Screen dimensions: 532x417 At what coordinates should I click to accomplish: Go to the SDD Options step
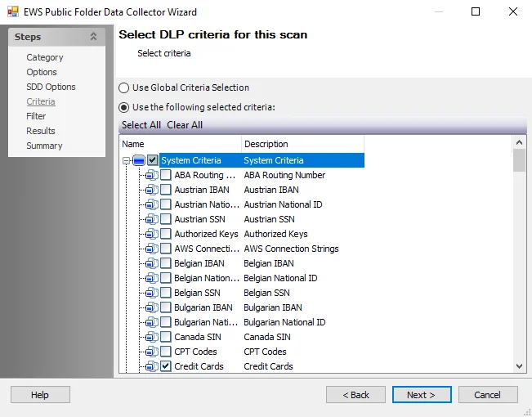click(51, 87)
